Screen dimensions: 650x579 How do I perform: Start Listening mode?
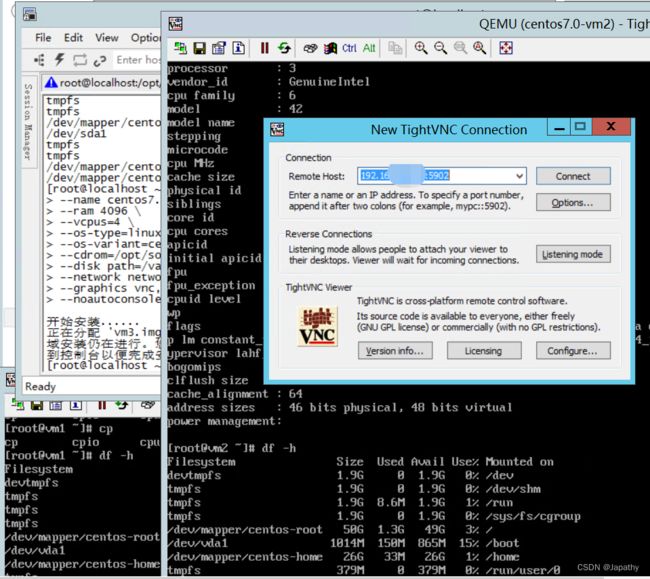coord(573,254)
